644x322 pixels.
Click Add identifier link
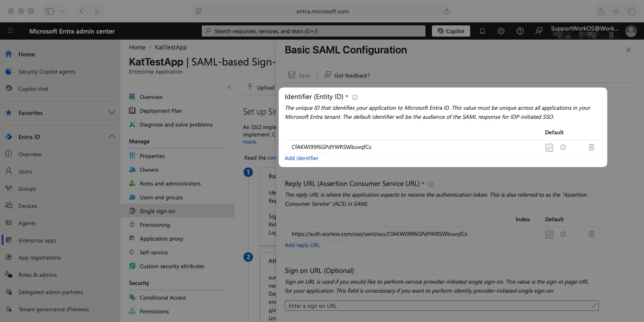(302, 158)
